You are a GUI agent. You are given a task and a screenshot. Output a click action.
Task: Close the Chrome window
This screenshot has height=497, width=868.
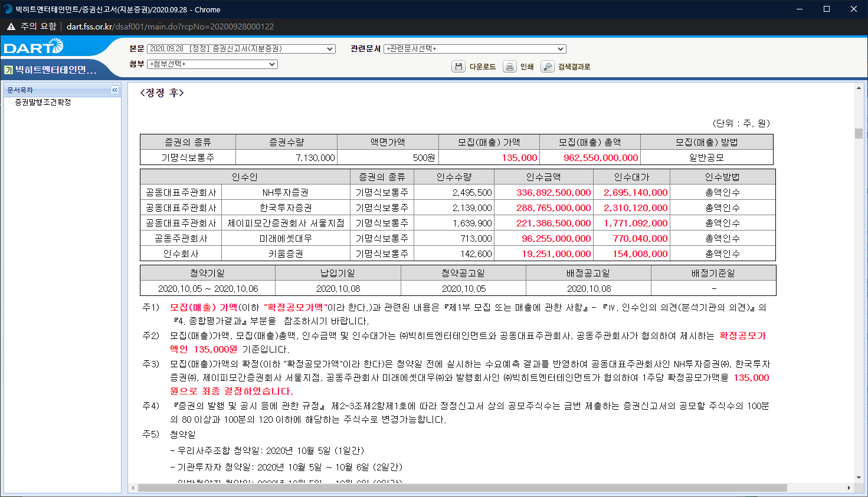[854, 9]
